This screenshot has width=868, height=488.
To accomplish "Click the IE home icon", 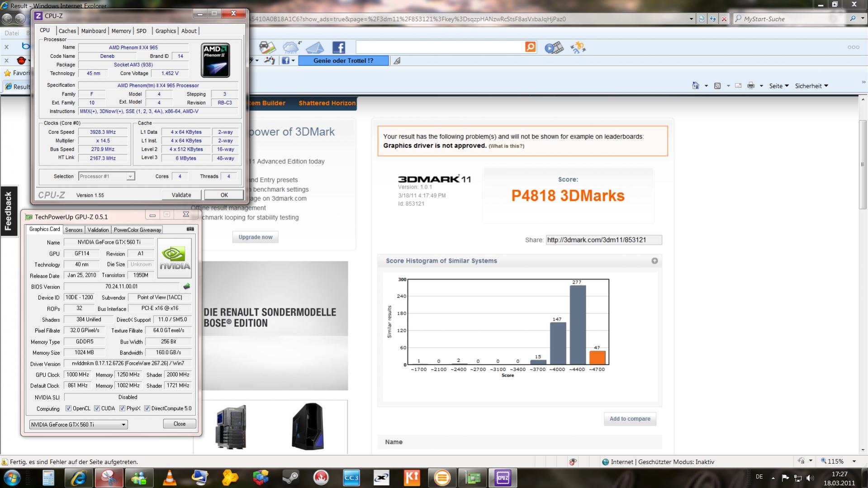I will [696, 86].
